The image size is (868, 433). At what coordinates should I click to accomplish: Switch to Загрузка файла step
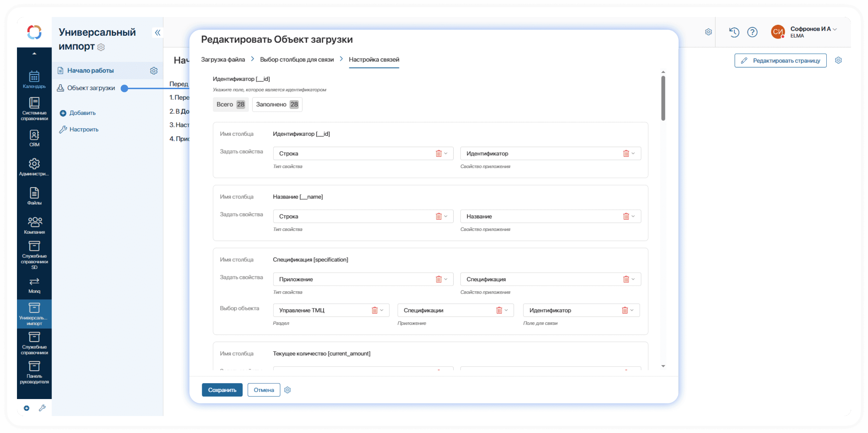[x=223, y=59]
